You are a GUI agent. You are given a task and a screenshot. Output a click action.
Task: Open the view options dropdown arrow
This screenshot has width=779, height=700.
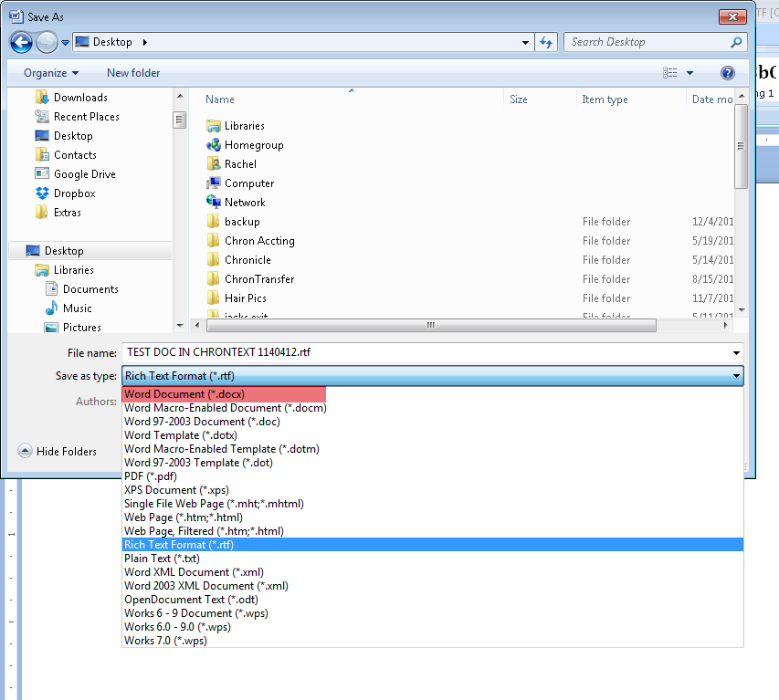click(x=690, y=73)
